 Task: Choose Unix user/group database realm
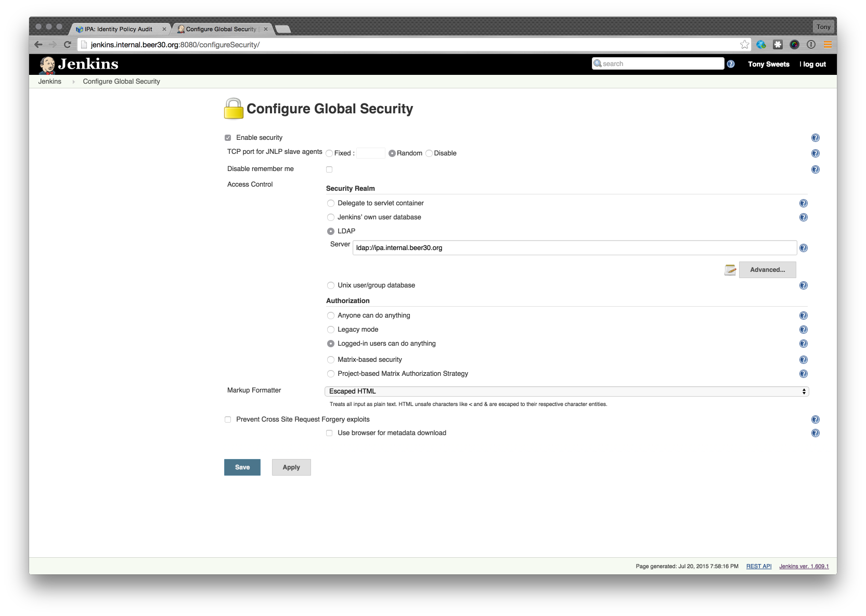(x=331, y=285)
